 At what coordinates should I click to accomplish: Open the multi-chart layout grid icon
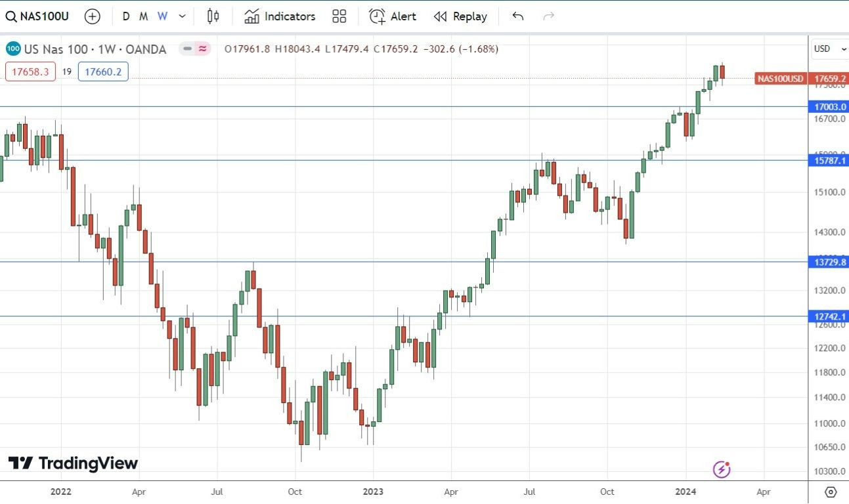[x=339, y=16]
